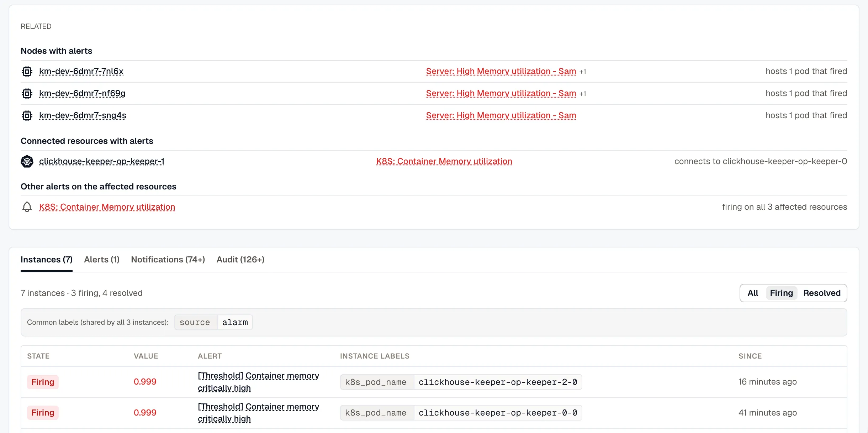Image resolution: width=868 pixels, height=433 pixels.
Task: Click value 0.999 in keeper-2-0 row
Action: 145,382
